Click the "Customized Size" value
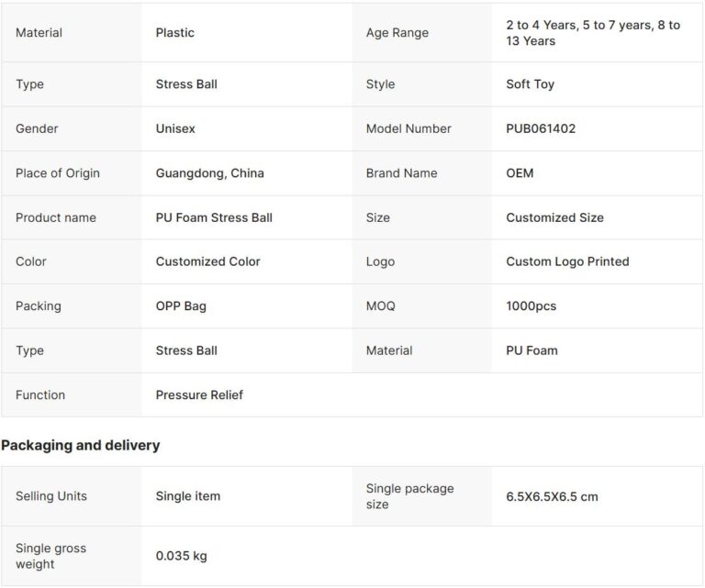 554,217
